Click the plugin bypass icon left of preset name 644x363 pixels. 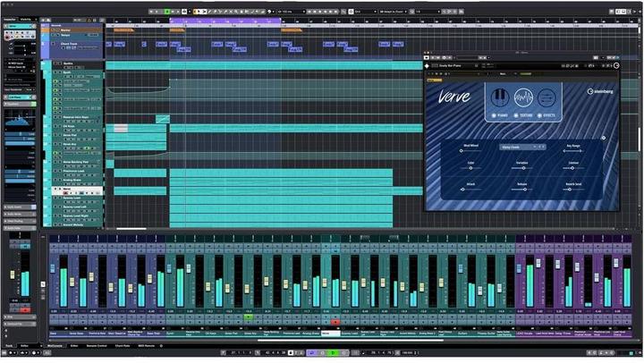coord(428,65)
